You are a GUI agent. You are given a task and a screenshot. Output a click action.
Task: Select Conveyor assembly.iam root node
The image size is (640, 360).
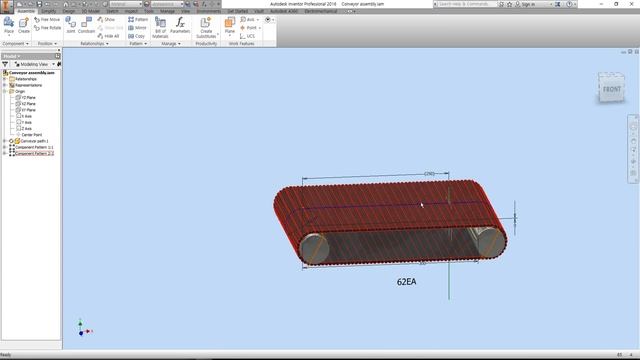[29, 73]
